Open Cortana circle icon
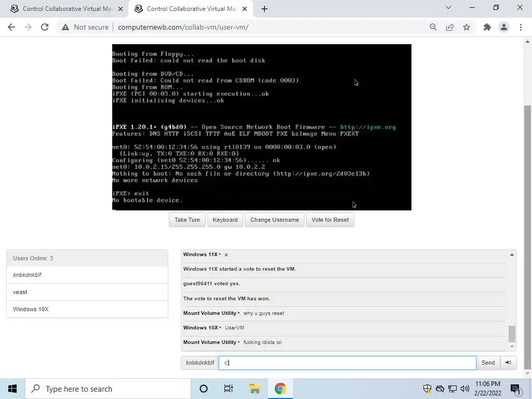The image size is (532, 399). (x=204, y=389)
